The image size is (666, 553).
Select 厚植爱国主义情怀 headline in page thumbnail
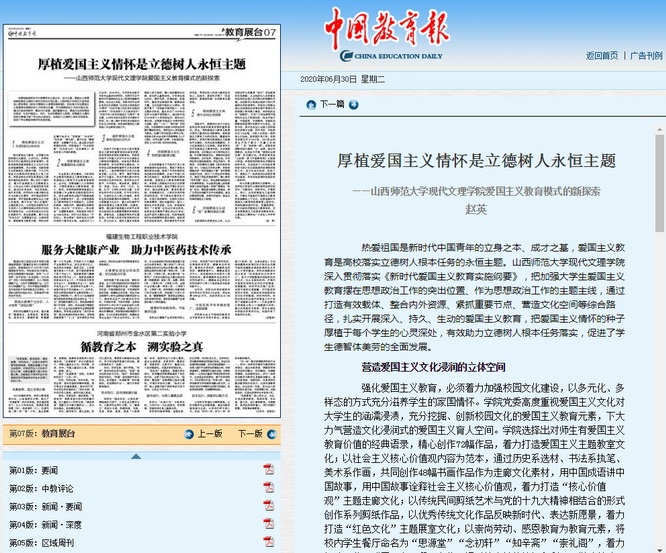141,64
